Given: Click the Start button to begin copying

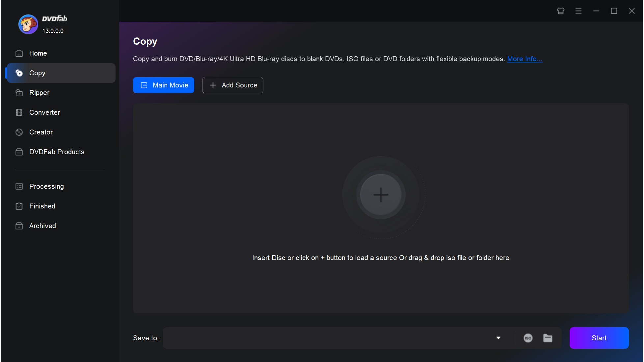Looking at the screenshot, I should (599, 337).
